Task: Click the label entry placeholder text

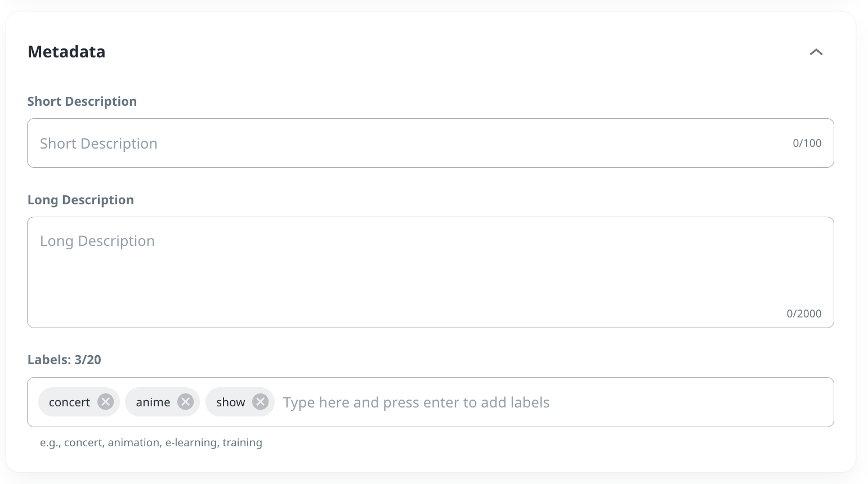Action: coord(416,402)
